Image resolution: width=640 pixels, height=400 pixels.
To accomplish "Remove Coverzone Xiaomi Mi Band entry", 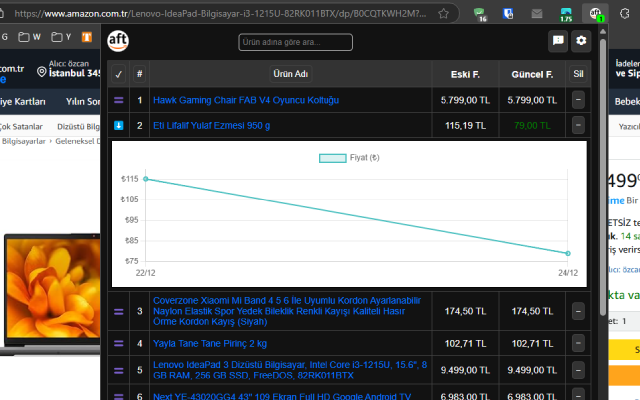I will [x=578, y=311].
